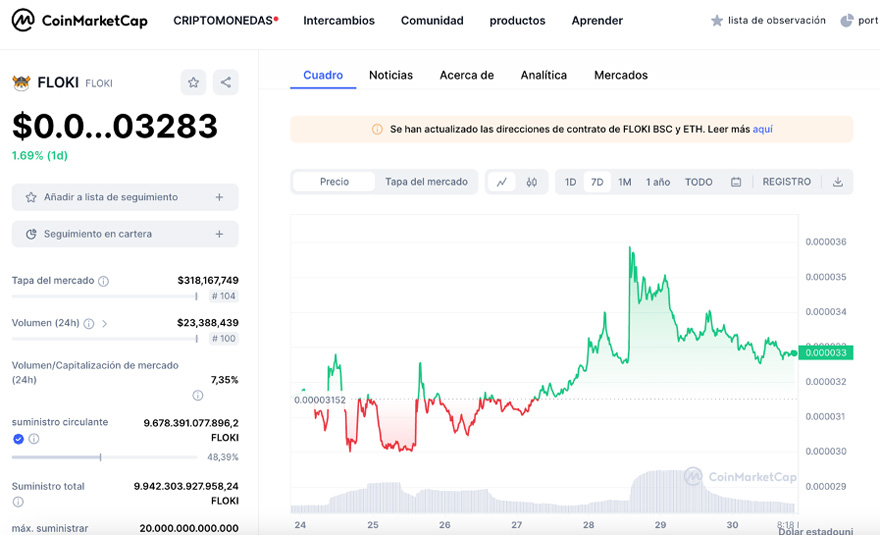Follow the 'aquí' link in notice
This screenshot has height=535, width=880.
tap(762, 129)
